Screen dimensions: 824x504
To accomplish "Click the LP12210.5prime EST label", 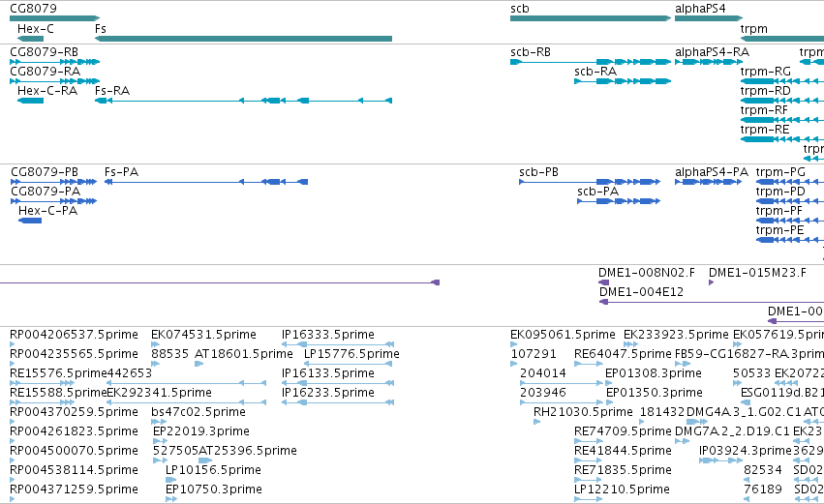I will tap(623, 490).
